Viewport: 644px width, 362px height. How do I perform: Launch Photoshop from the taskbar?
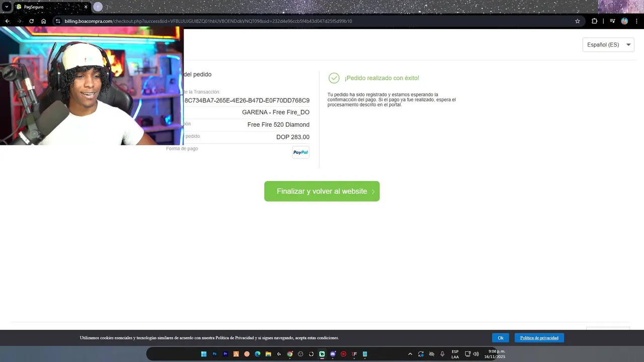coord(214,354)
